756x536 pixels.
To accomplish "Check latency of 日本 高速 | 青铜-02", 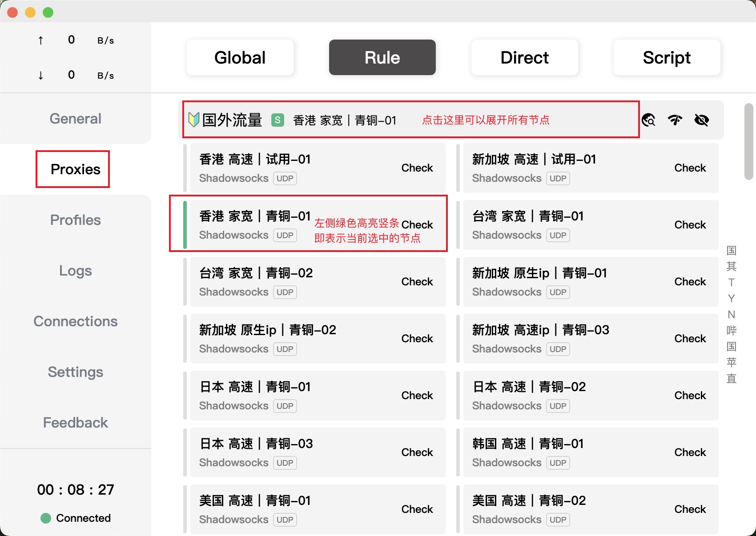I will coord(690,396).
